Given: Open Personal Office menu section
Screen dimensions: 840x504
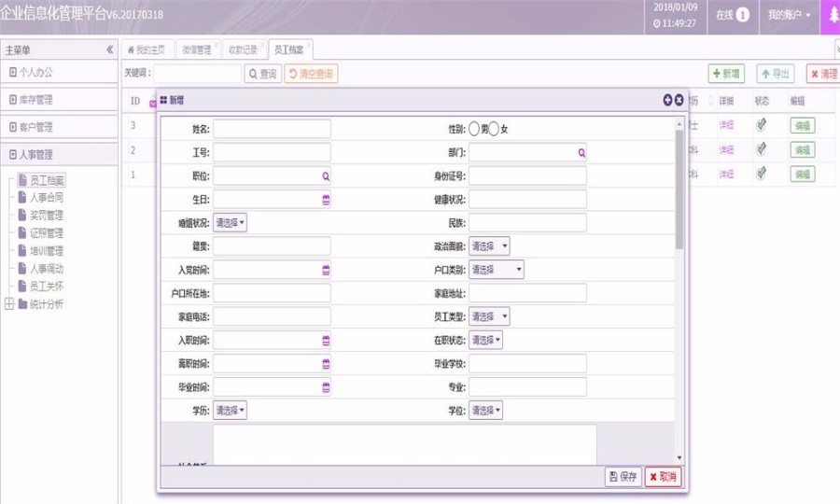Looking at the screenshot, I should coord(59,72).
